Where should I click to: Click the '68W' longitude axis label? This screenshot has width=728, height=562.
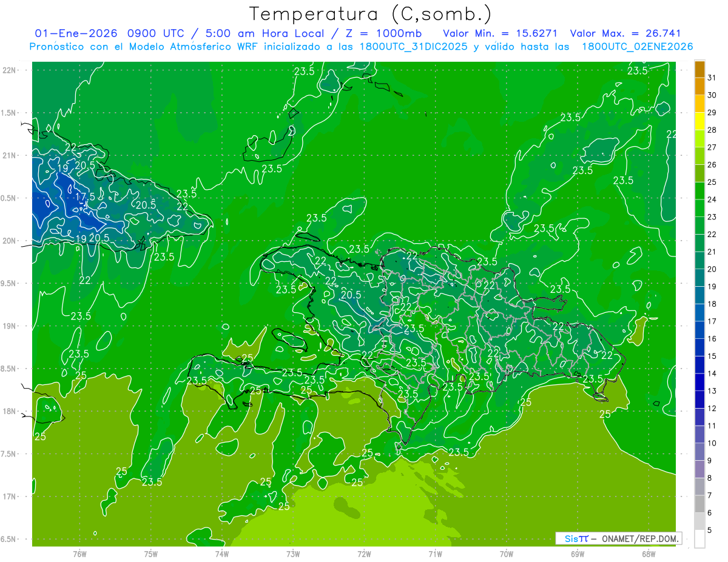coord(648,554)
